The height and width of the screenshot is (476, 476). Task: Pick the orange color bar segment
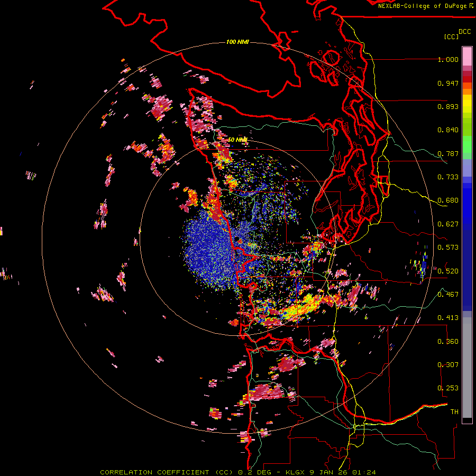[467, 91]
